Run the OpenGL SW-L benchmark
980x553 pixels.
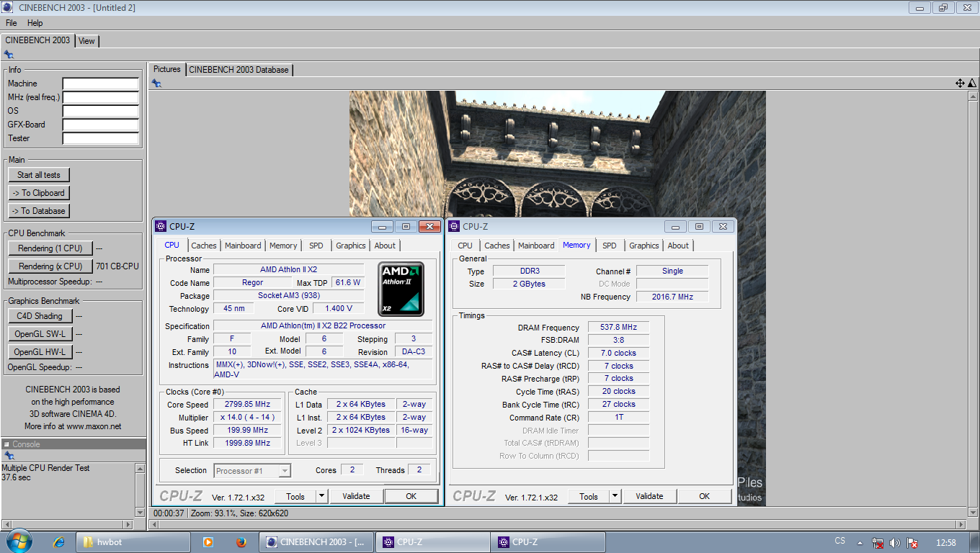(x=40, y=334)
